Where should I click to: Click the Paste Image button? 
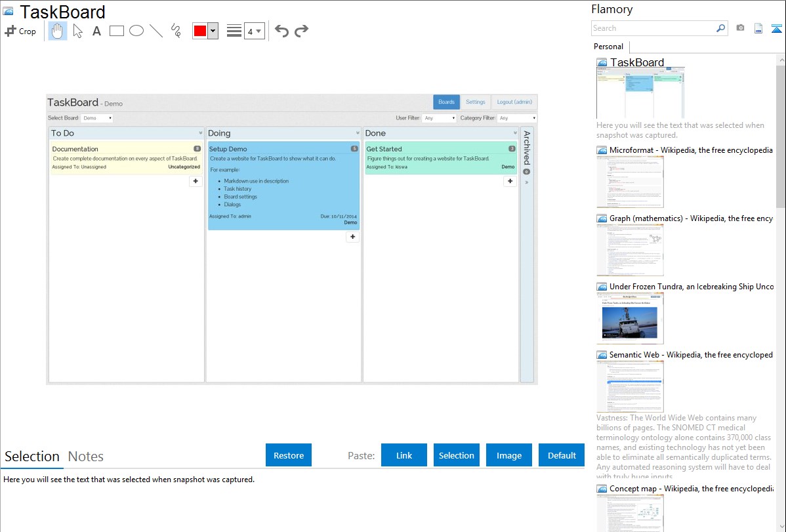pyautogui.click(x=508, y=455)
